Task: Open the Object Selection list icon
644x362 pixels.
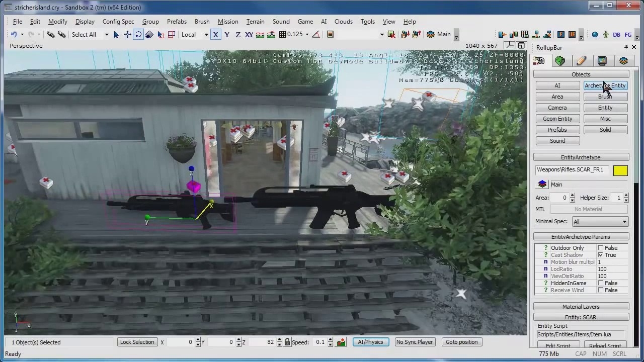Action: click(330, 35)
